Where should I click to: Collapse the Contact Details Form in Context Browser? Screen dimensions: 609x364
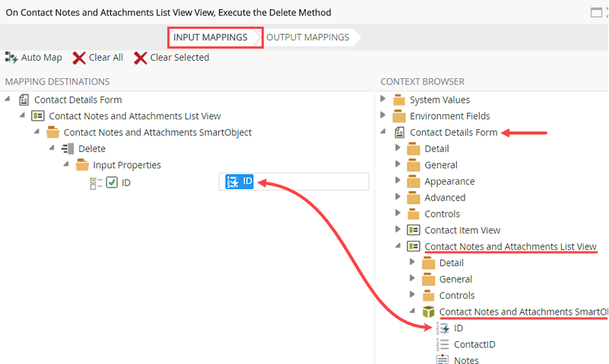[382, 132]
